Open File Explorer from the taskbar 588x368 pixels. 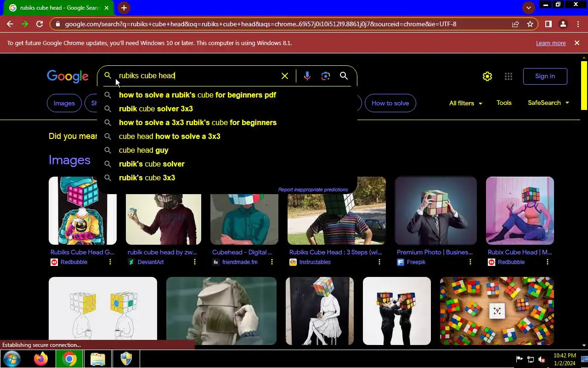(x=98, y=359)
